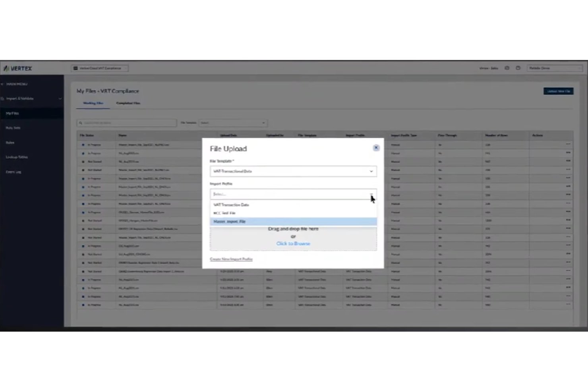This screenshot has width=588, height=392.
Task: Click the round help icon in header
Action: (518, 68)
